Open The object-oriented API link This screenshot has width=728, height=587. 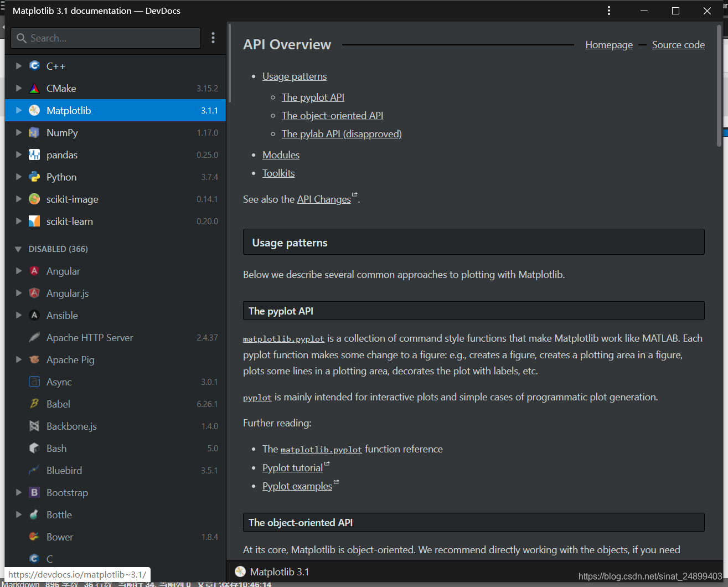pyautogui.click(x=332, y=116)
